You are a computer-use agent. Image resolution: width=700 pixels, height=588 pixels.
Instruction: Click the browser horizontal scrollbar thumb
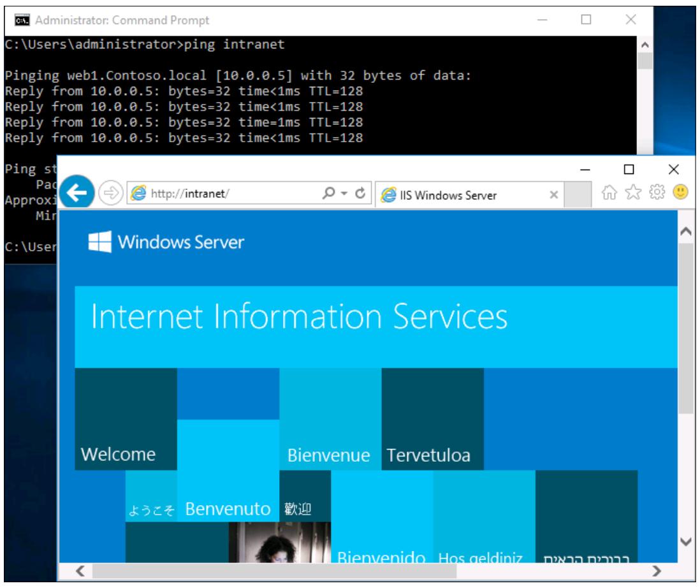[274, 571]
